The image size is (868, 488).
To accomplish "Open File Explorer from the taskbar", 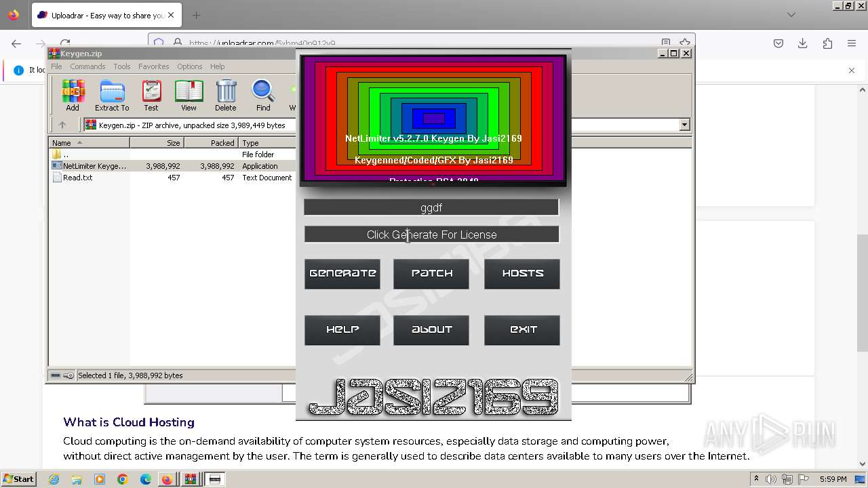I will click(x=77, y=479).
